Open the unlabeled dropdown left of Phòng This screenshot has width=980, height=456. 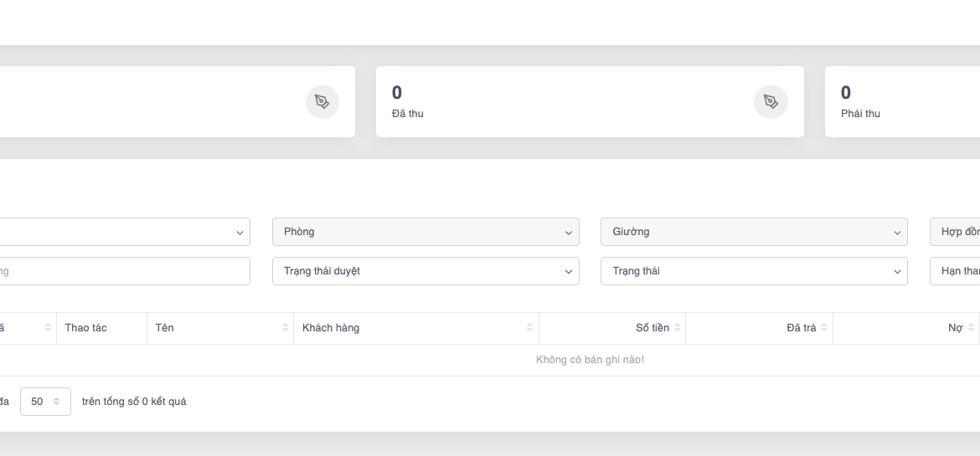(x=126, y=232)
